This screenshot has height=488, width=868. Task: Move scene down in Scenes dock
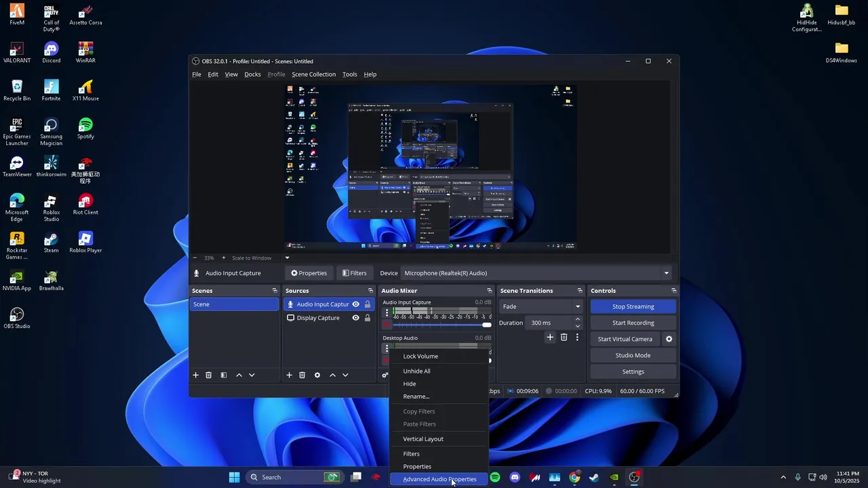click(252, 375)
